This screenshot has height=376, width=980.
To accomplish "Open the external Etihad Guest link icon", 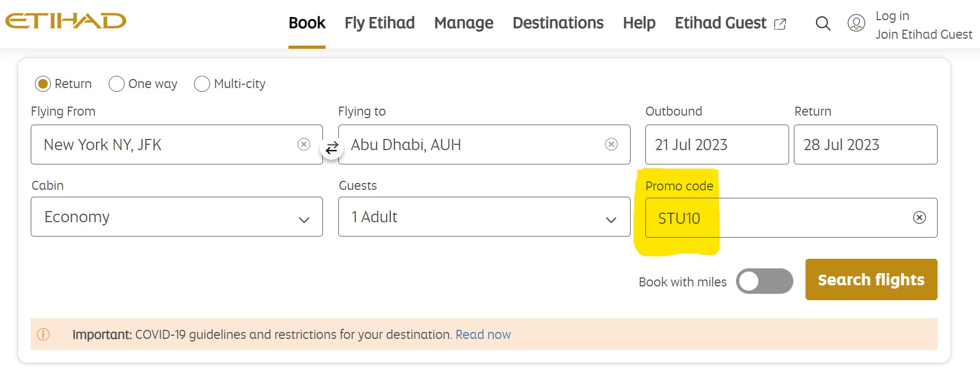I will 779,23.
